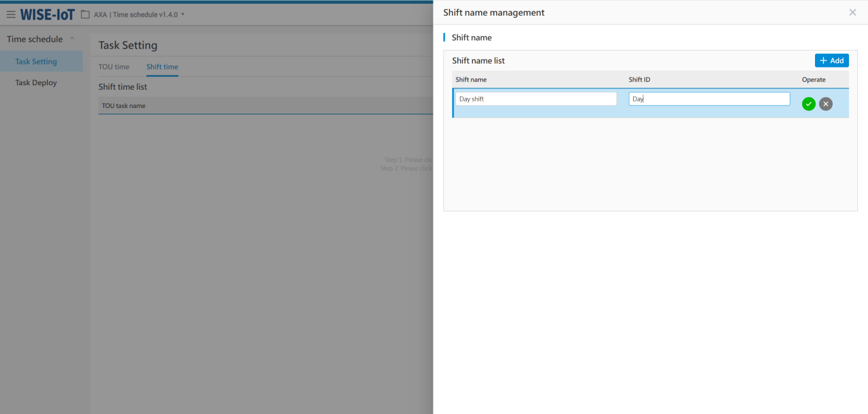
Task: Collapse the Time schedule sidebar section
Action: [72, 39]
